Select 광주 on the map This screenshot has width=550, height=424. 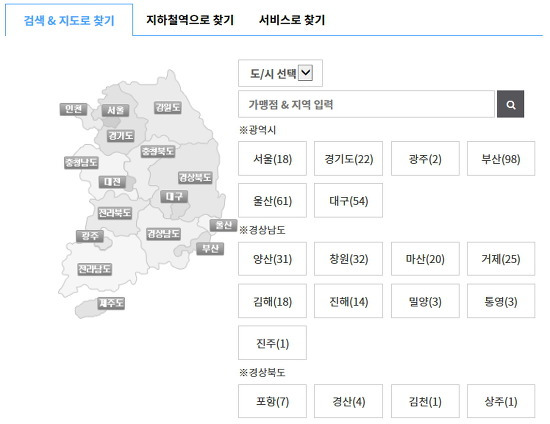coord(90,236)
